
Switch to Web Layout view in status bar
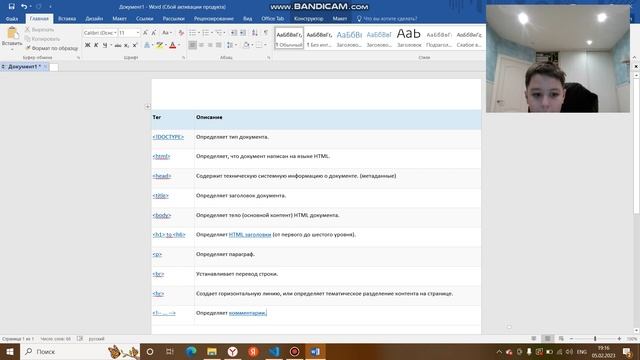point(561,338)
